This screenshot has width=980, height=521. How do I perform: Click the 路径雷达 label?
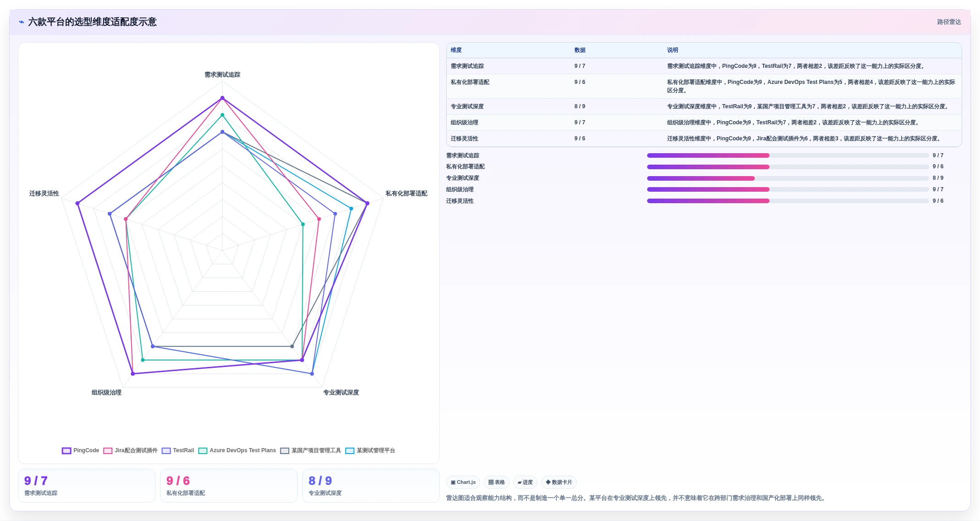(949, 22)
